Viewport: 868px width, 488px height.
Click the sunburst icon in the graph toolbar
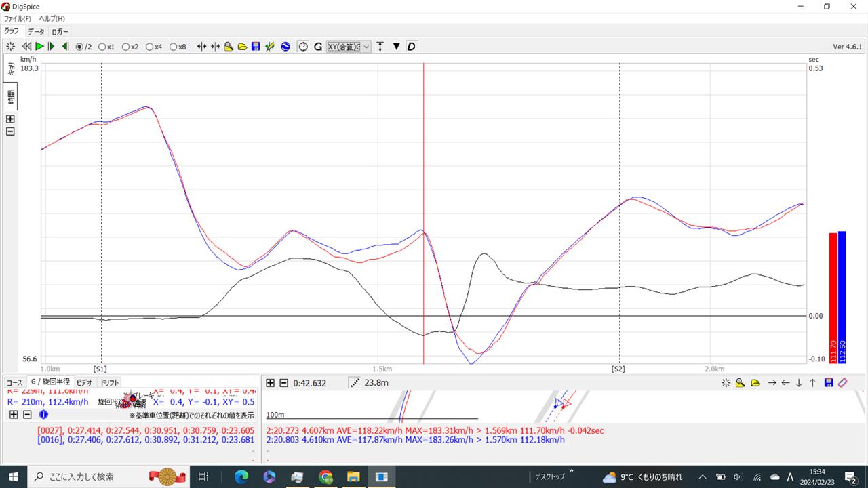pyautogui.click(x=10, y=47)
